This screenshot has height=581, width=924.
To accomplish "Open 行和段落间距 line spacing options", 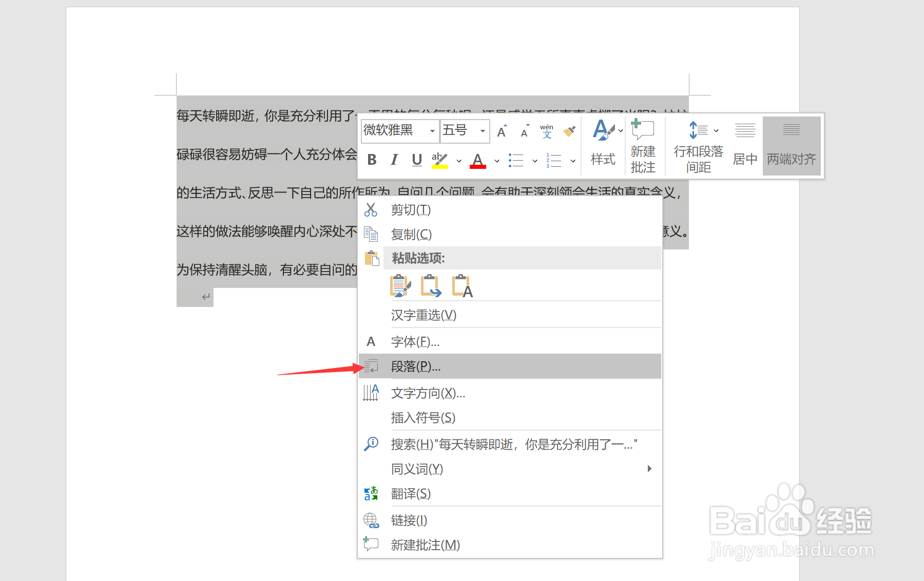I will click(x=698, y=146).
